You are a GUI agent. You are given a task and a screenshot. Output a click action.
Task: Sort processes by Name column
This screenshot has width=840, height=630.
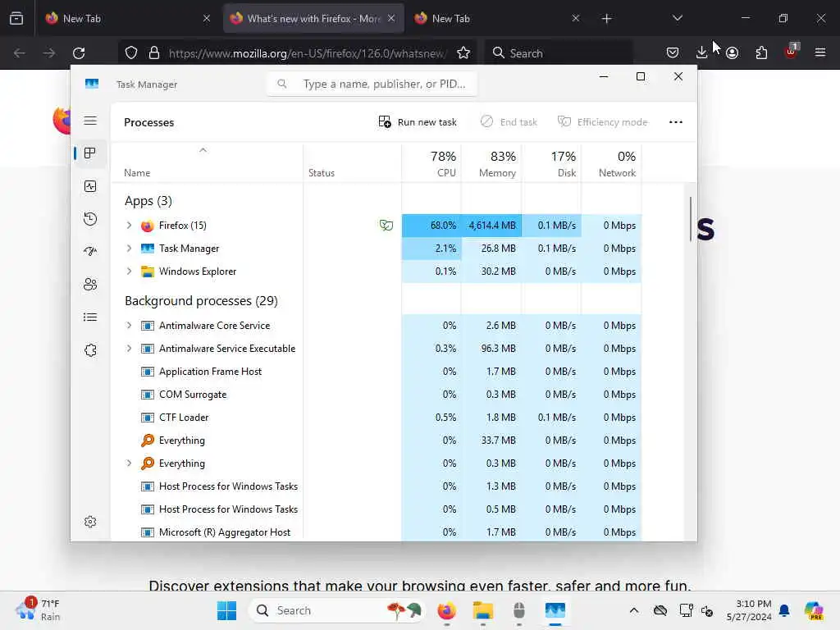click(207, 163)
